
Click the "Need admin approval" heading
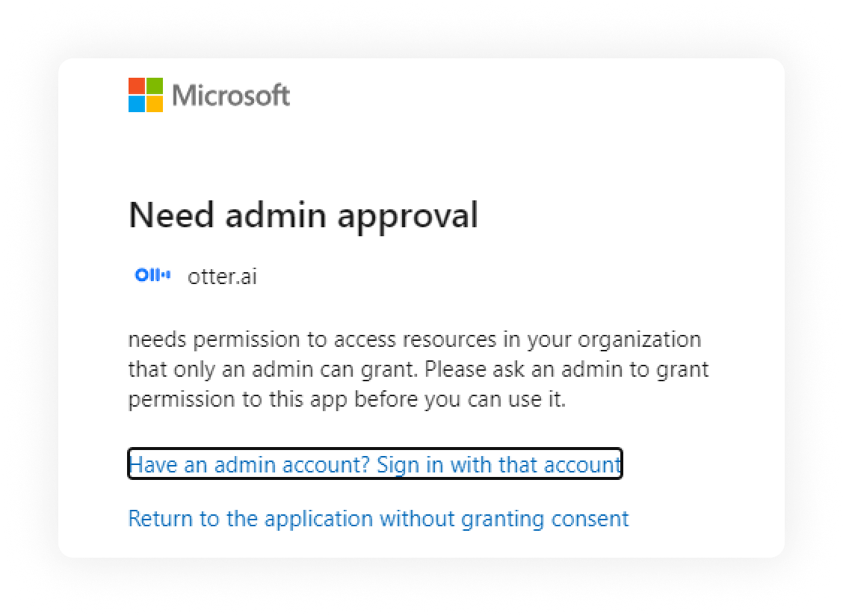(x=303, y=215)
